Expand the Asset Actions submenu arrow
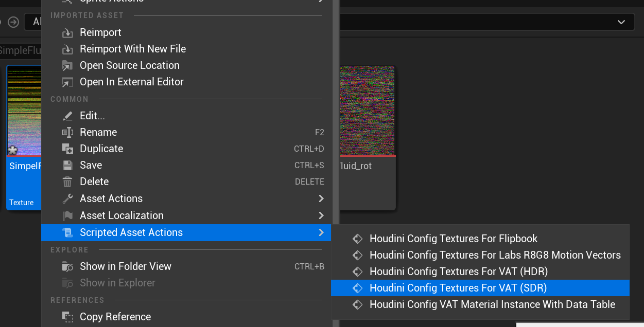This screenshot has height=327, width=644. click(x=321, y=198)
